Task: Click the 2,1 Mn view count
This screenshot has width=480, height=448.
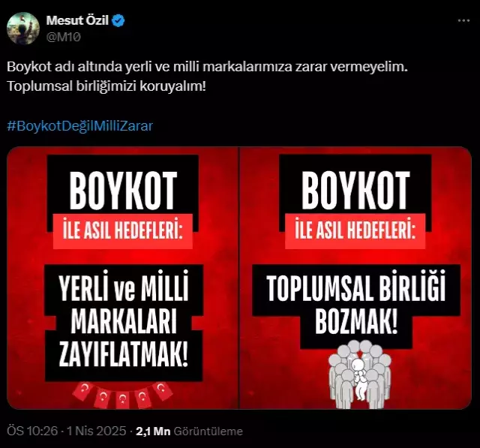Action: (x=153, y=431)
